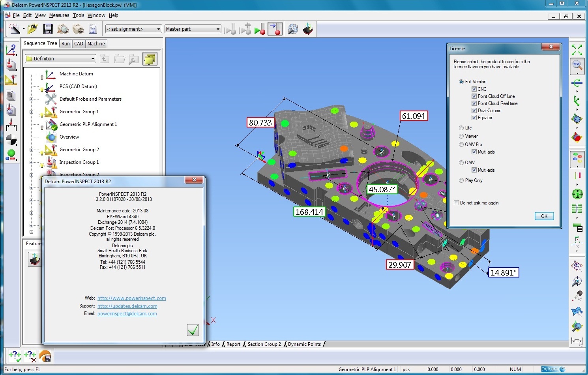The width and height of the screenshot is (588, 375).
Task: Open the updates.delcam.com support link
Action: coord(127,306)
